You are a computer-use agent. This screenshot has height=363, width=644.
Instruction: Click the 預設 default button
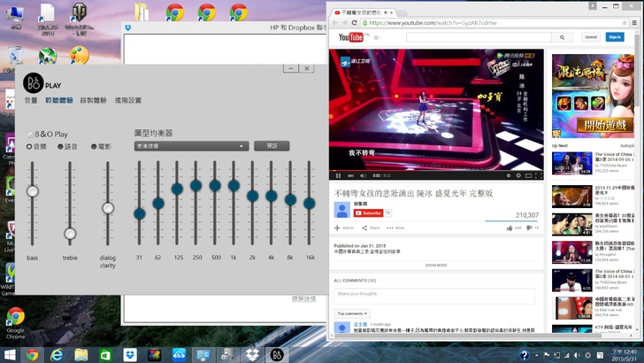pos(272,146)
